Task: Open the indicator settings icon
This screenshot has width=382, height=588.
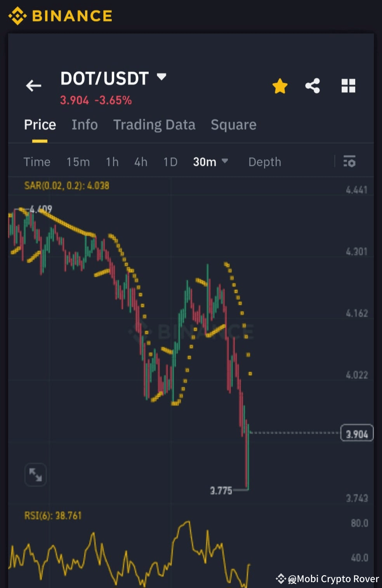Action: (349, 161)
